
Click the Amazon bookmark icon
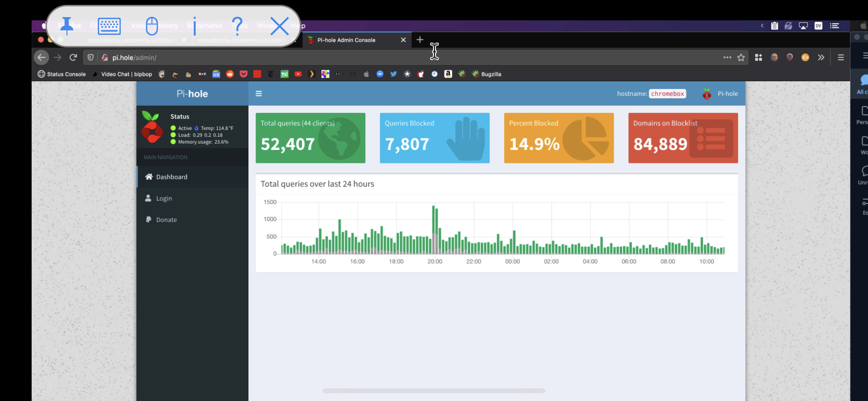click(448, 74)
